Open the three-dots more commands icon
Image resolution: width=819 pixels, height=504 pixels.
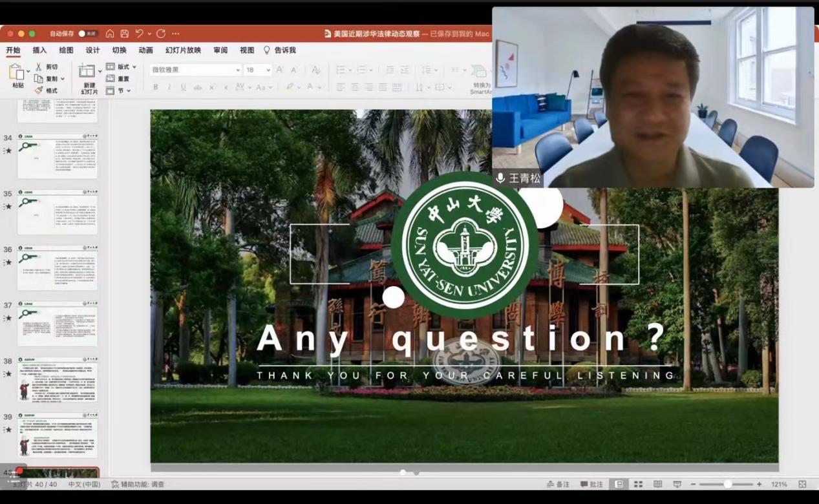pos(175,34)
